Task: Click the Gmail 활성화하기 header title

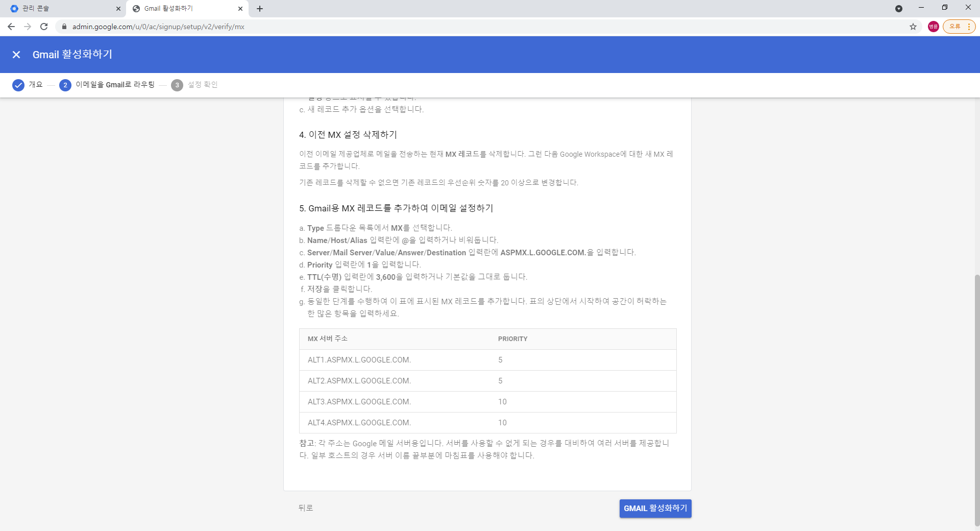Action: pos(72,55)
